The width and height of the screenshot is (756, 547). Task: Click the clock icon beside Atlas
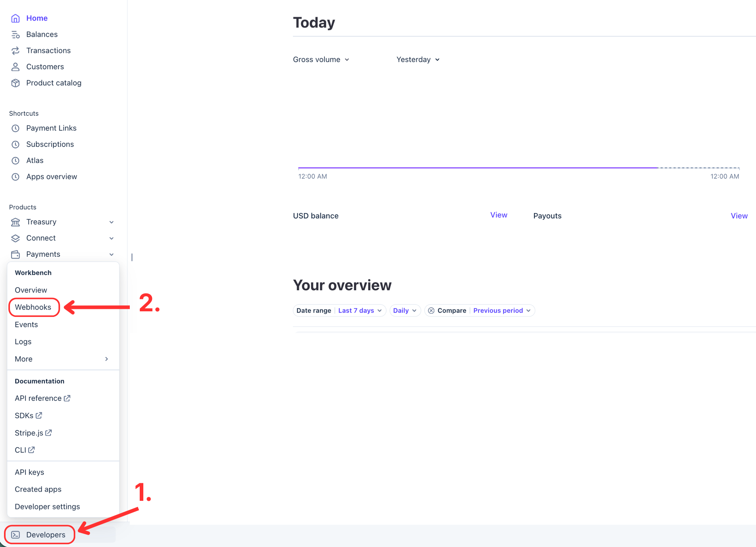tap(16, 160)
